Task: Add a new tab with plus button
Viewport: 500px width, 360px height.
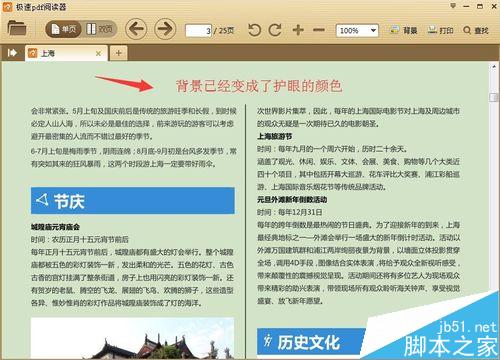Action: tap(118, 53)
